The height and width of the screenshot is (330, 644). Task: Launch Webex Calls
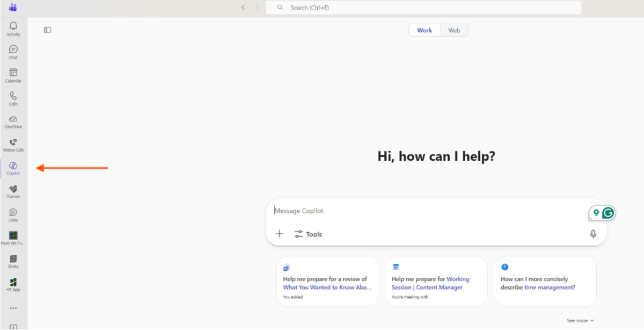tap(13, 144)
